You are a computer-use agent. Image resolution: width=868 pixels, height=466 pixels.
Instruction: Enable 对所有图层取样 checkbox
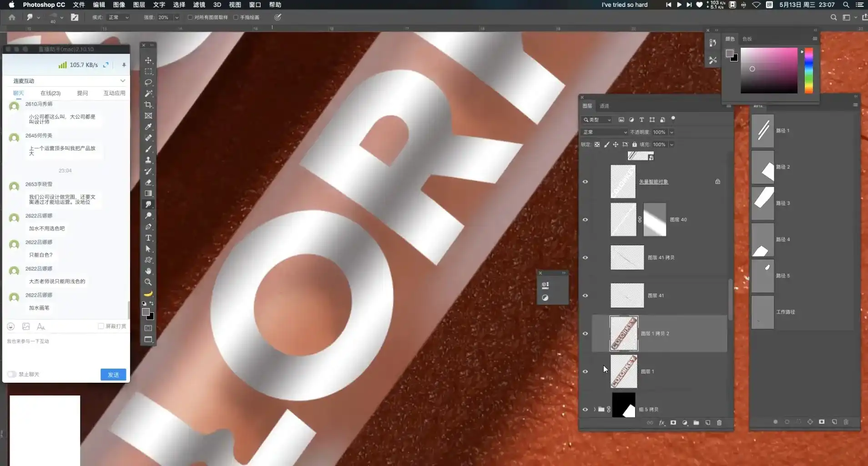pyautogui.click(x=190, y=17)
